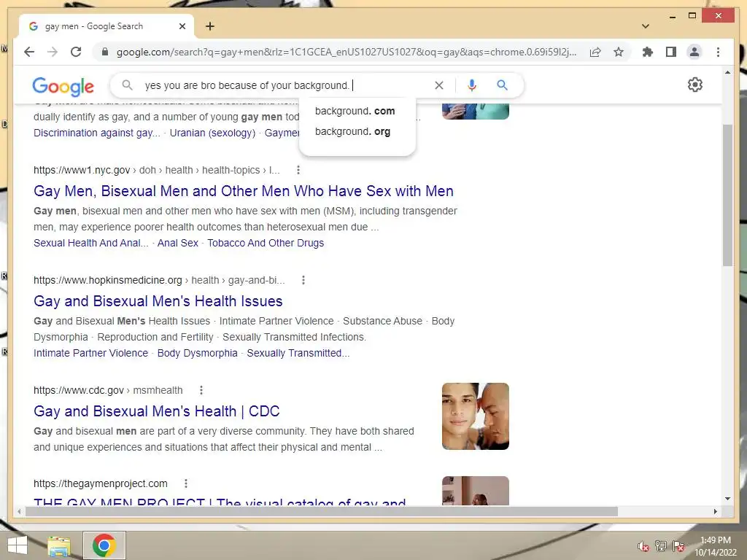Image resolution: width=747 pixels, height=560 pixels.
Task: Go to Google home via logo
Action: click(x=63, y=86)
